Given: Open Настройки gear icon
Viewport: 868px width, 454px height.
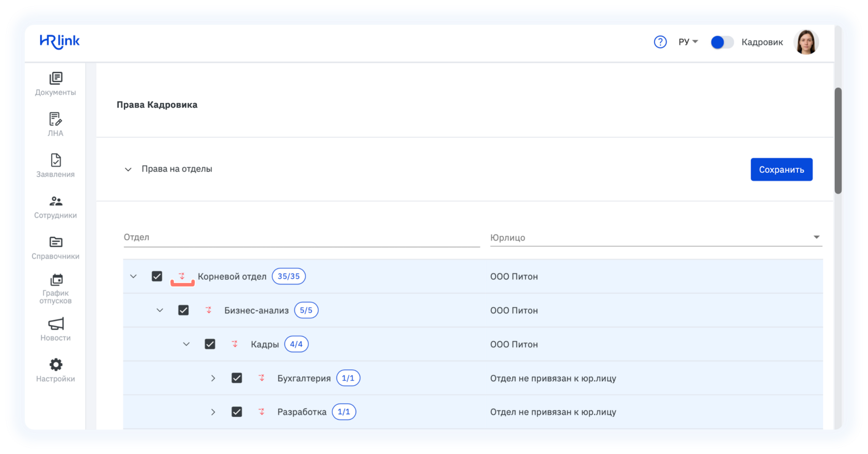Looking at the screenshot, I should (x=56, y=365).
